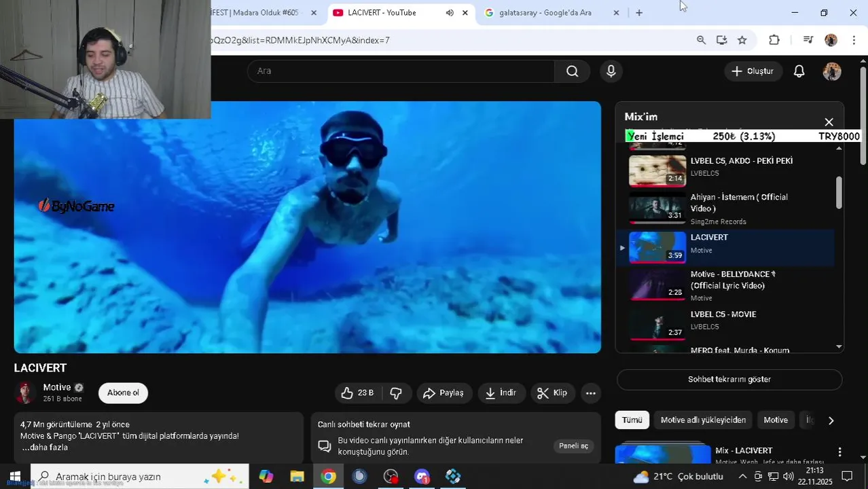Click the Abone ol subscribe button
868x489 pixels.
point(123,393)
